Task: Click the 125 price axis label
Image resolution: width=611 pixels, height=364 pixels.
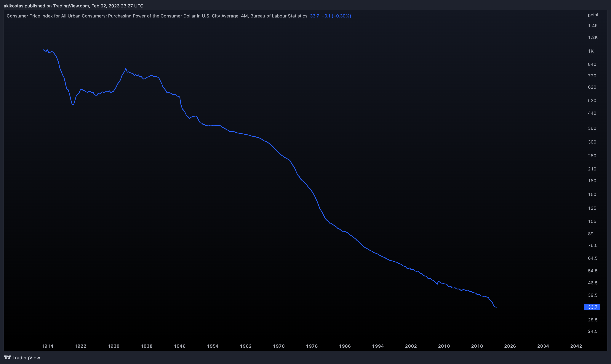Action: 592,208
